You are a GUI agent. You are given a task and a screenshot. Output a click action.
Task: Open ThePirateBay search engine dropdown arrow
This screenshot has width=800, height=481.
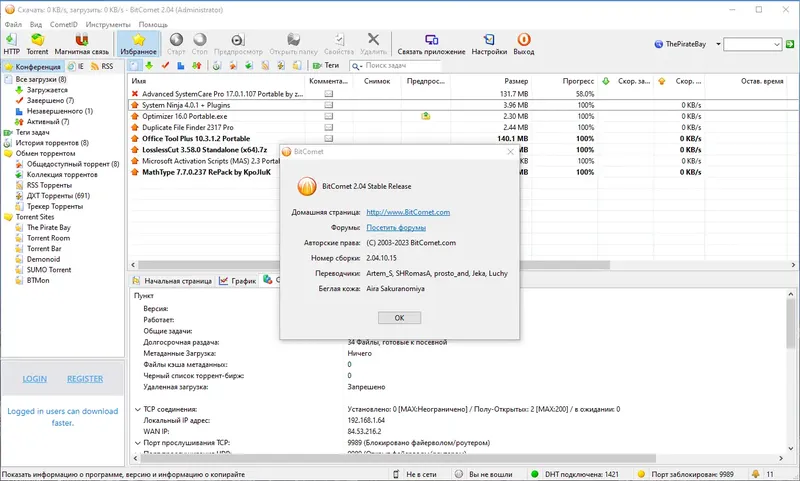(718, 44)
